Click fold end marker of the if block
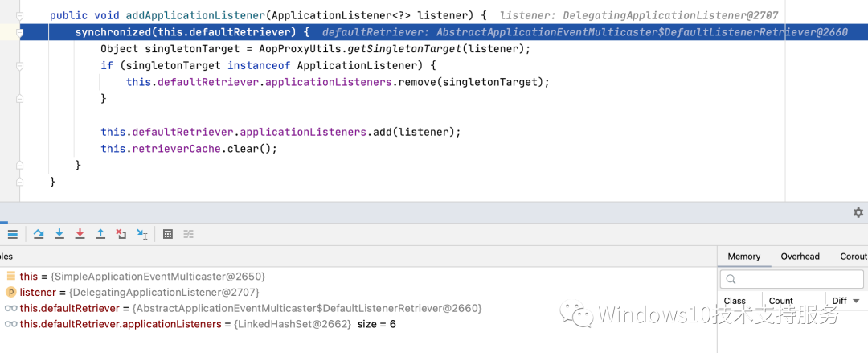Screen dimensions: 868x353 20,99
